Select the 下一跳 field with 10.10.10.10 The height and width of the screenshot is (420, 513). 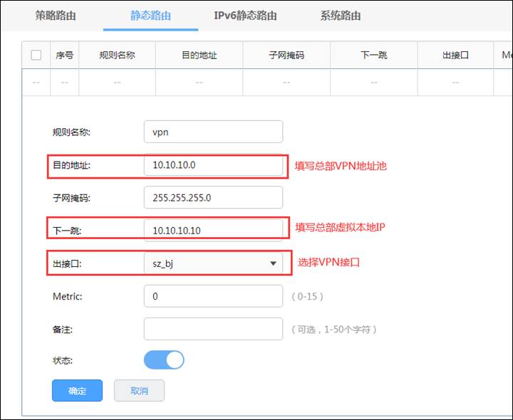coord(213,231)
